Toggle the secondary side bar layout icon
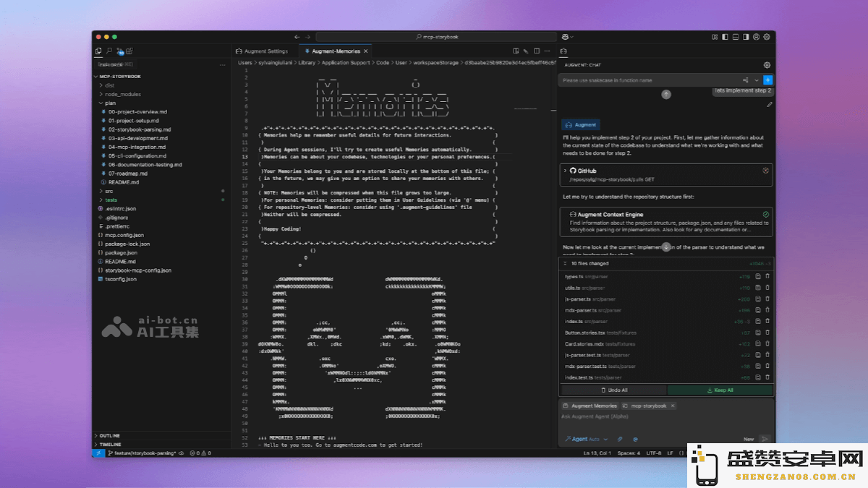The height and width of the screenshot is (488, 868). tap(746, 37)
